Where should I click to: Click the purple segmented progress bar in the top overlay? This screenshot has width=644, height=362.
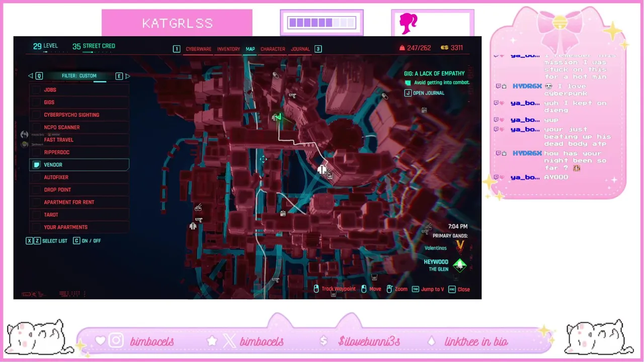[322, 23]
